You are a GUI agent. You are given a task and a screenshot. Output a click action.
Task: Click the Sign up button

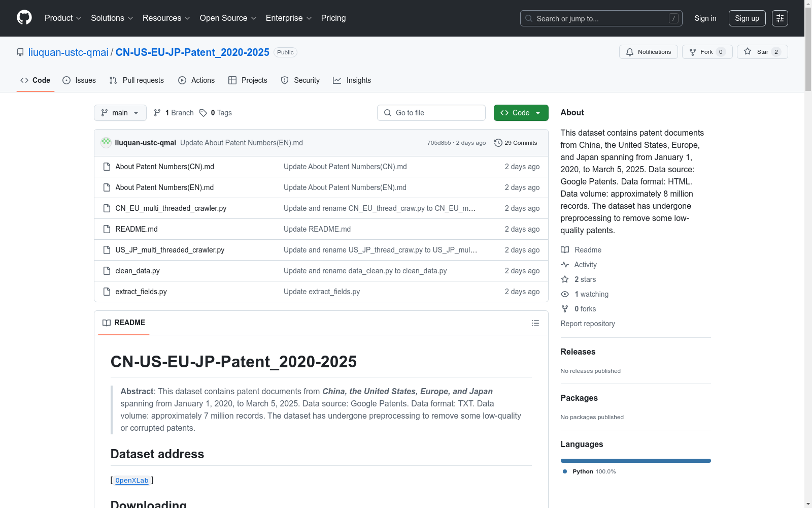[747, 18]
